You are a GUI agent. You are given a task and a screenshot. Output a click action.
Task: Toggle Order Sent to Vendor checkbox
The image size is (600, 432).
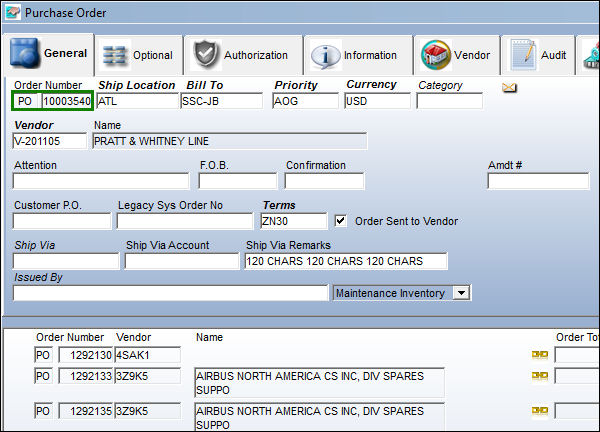coord(341,221)
